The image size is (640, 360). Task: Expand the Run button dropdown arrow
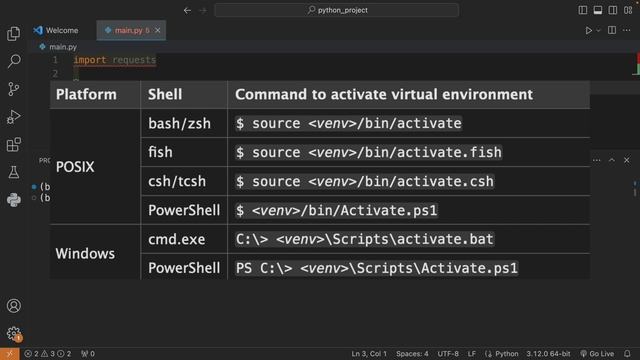(x=598, y=30)
